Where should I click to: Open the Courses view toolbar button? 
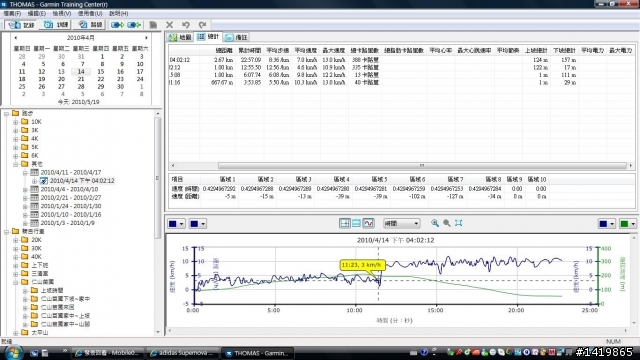click(90, 25)
